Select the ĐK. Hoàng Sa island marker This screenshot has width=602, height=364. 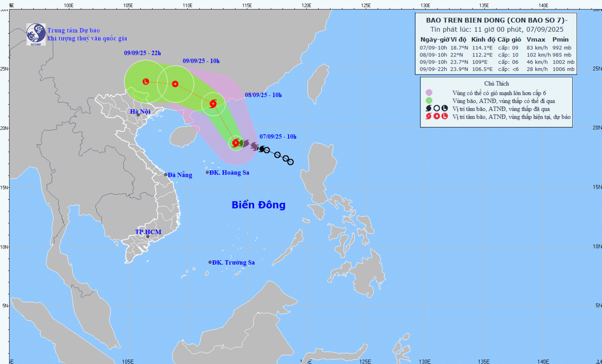coord(207,172)
